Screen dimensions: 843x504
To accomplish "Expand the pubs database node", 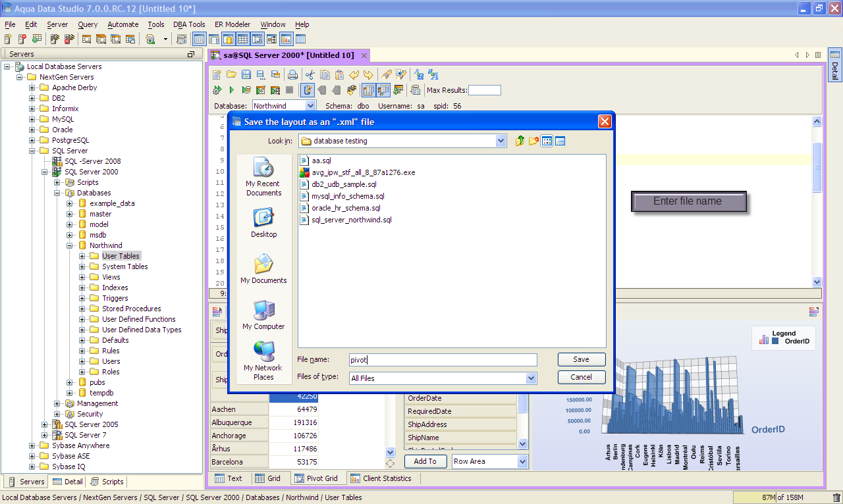I will (x=70, y=382).
